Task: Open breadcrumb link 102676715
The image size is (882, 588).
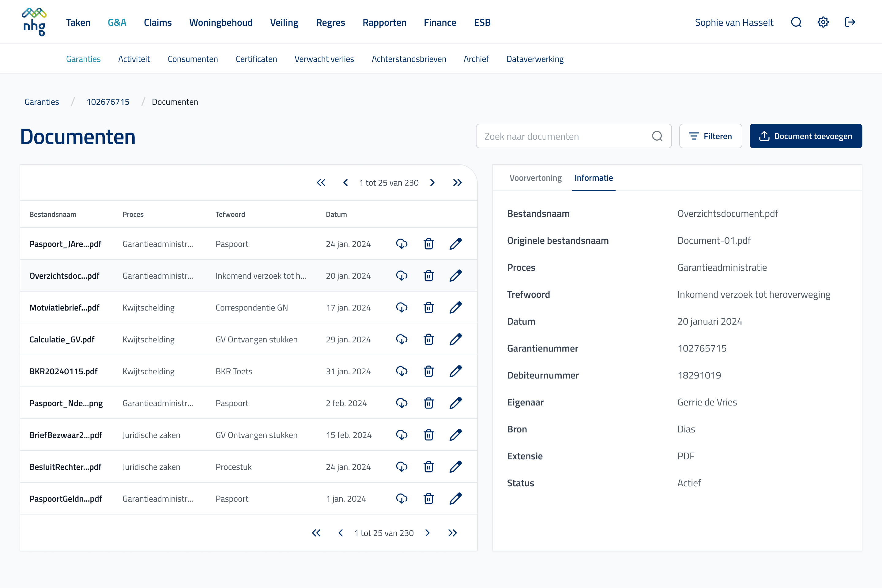Action: pyautogui.click(x=108, y=102)
